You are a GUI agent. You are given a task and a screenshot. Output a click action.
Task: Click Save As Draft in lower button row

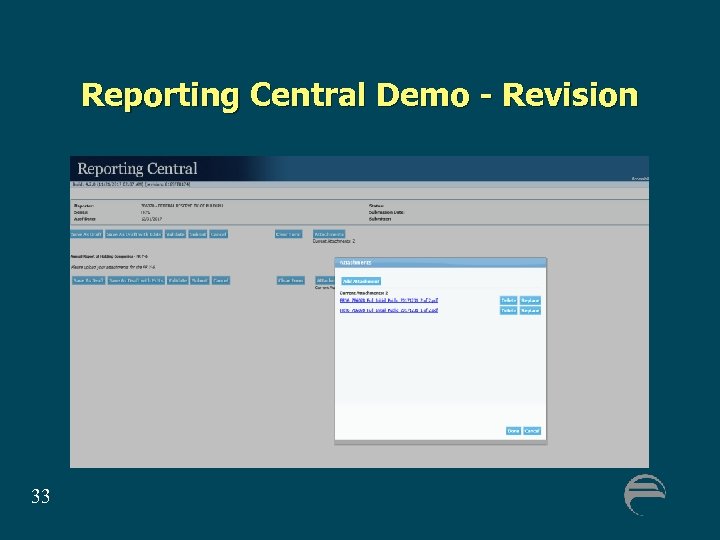(89, 281)
